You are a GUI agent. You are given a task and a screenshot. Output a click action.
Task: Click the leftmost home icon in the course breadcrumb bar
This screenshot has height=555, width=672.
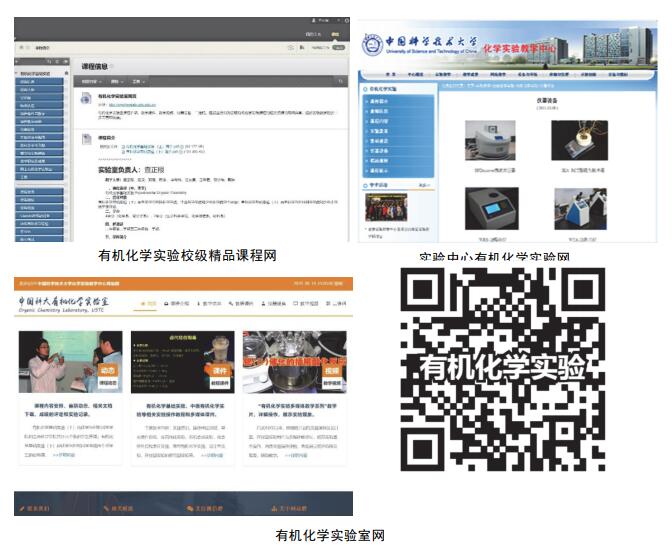[21, 48]
